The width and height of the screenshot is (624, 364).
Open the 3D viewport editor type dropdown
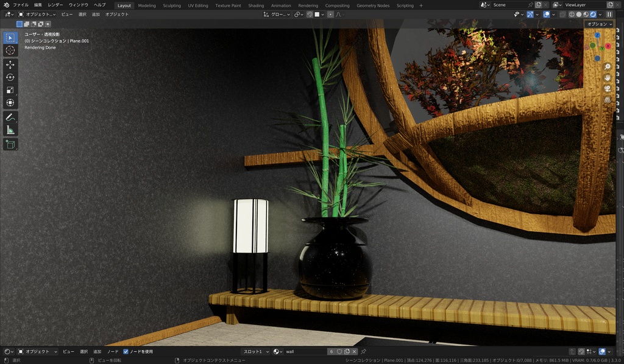9,15
